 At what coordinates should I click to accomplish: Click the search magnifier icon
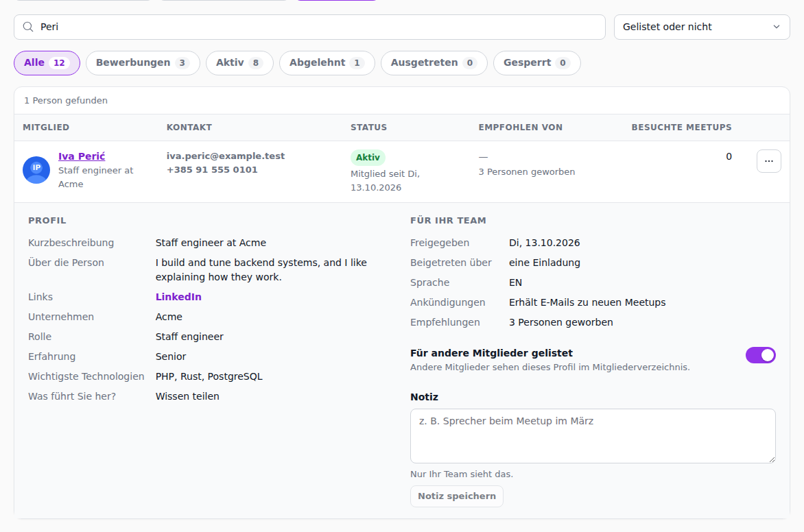pyautogui.click(x=28, y=27)
